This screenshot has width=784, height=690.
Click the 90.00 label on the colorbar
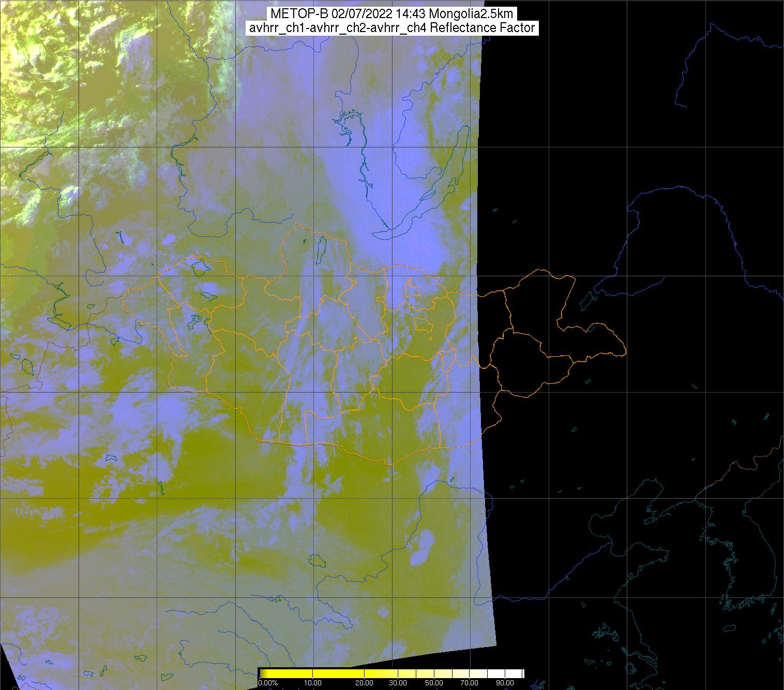click(505, 683)
